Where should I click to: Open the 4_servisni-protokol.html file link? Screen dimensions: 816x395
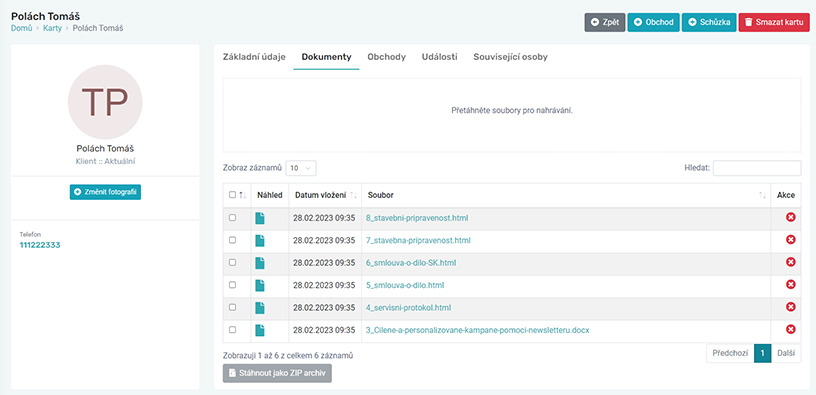(409, 308)
